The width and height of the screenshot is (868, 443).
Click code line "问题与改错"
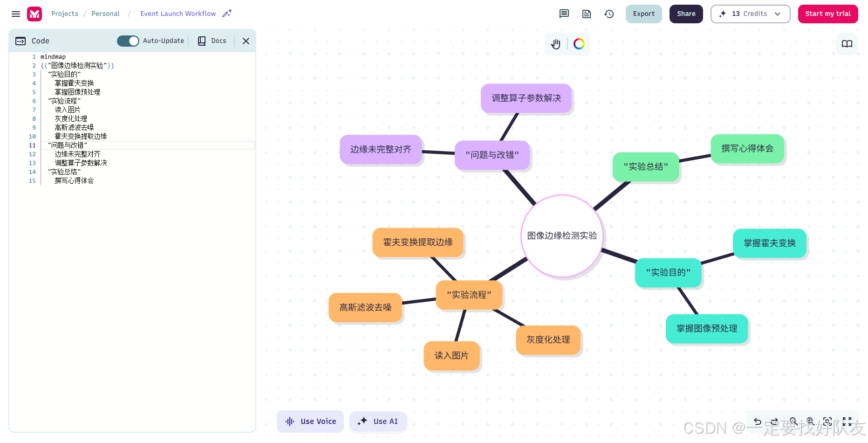click(68, 145)
